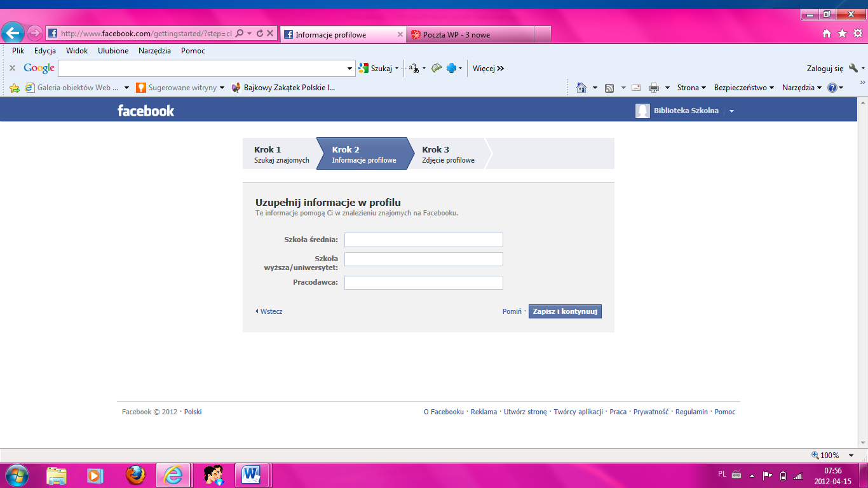Go to Krok 1 Szukaj znajomych step
868x488 pixels.
coord(281,154)
